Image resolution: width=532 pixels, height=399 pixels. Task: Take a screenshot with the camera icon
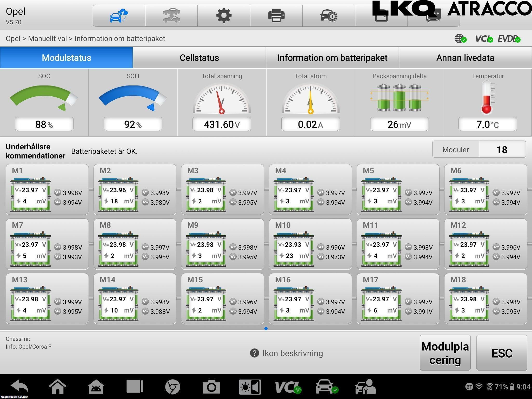[x=211, y=387]
